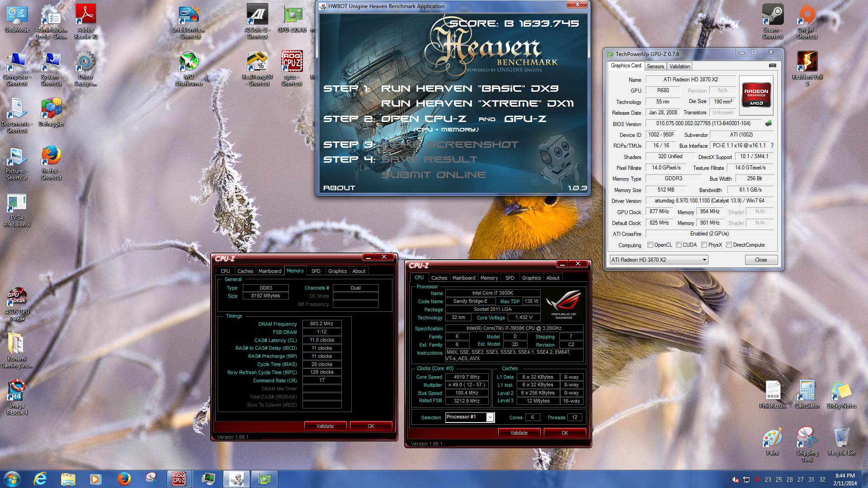Open RealTempGT shortcut icon
The image size is (868, 488).
(257, 69)
